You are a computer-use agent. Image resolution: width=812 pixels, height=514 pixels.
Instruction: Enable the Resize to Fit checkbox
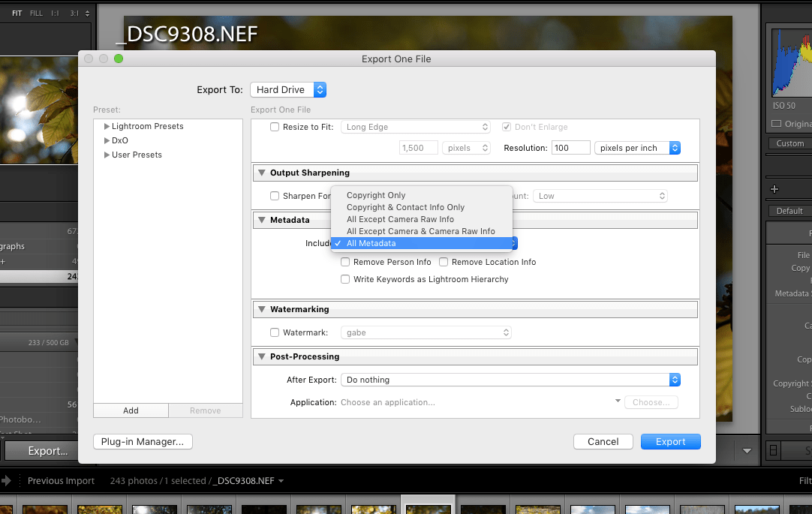(274, 127)
